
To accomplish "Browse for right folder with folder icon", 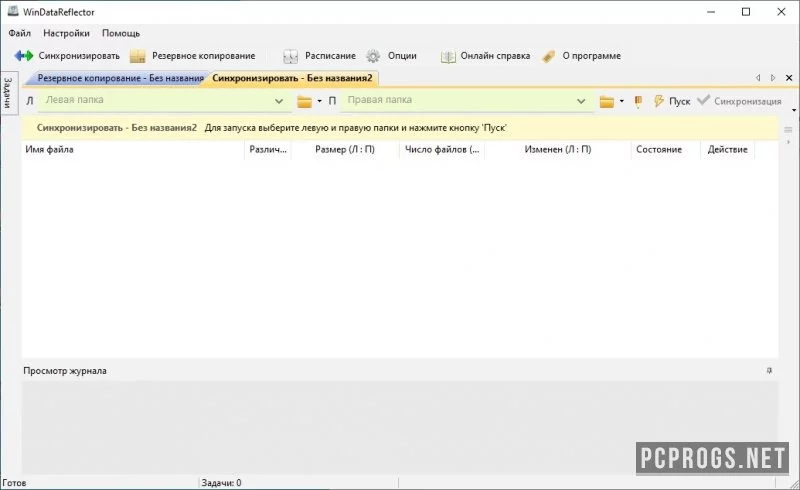I will tap(607, 101).
